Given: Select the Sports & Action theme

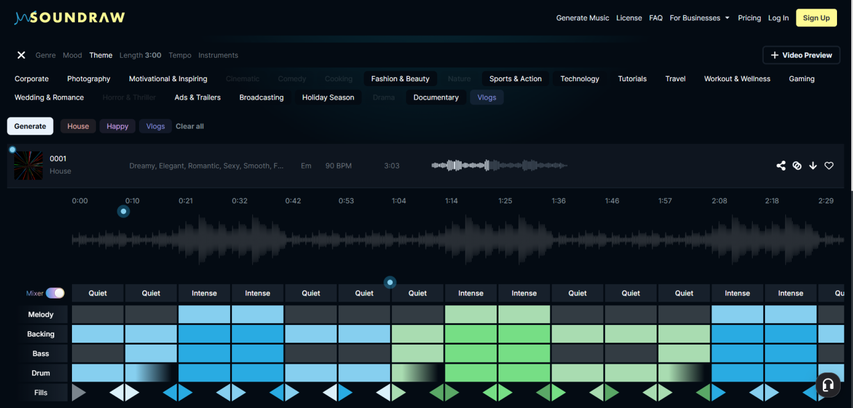Looking at the screenshot, I should pos(515,79).
